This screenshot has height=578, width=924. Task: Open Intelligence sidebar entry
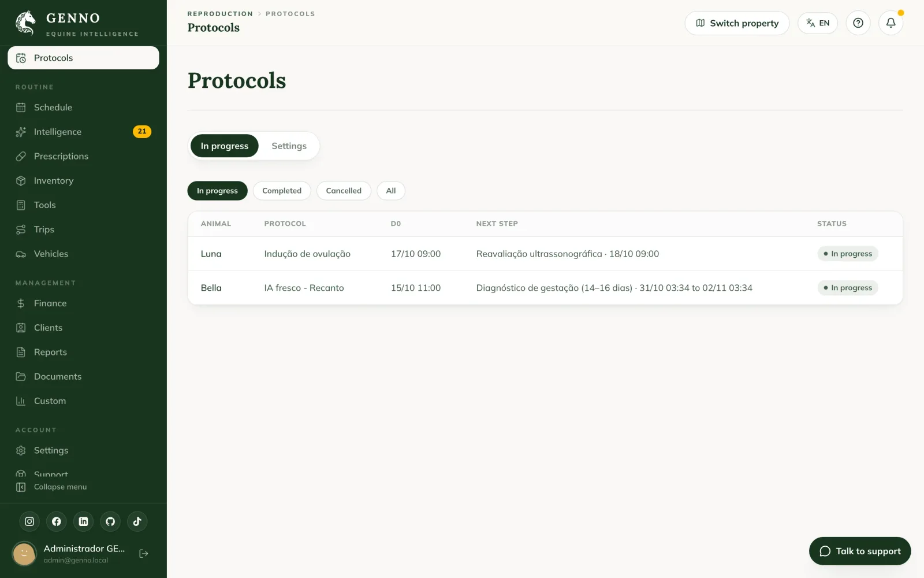83,132
